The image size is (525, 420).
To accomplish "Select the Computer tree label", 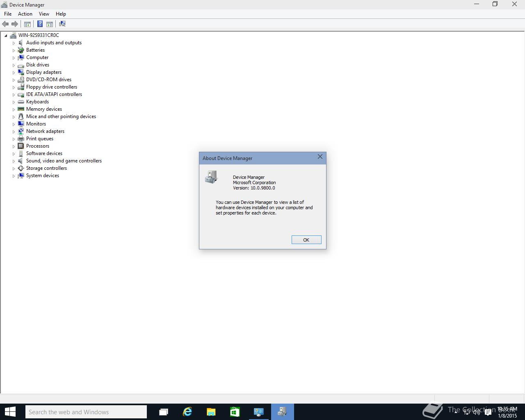I will (37, 57).
